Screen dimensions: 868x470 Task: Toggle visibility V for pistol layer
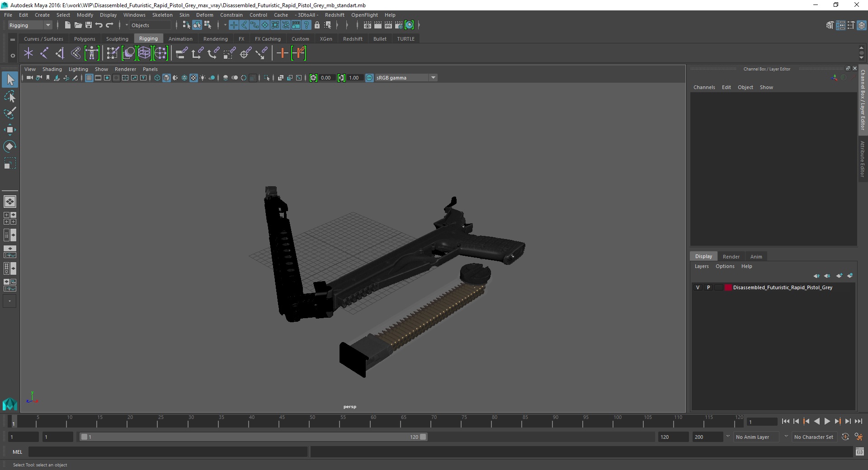coord(698,287)
